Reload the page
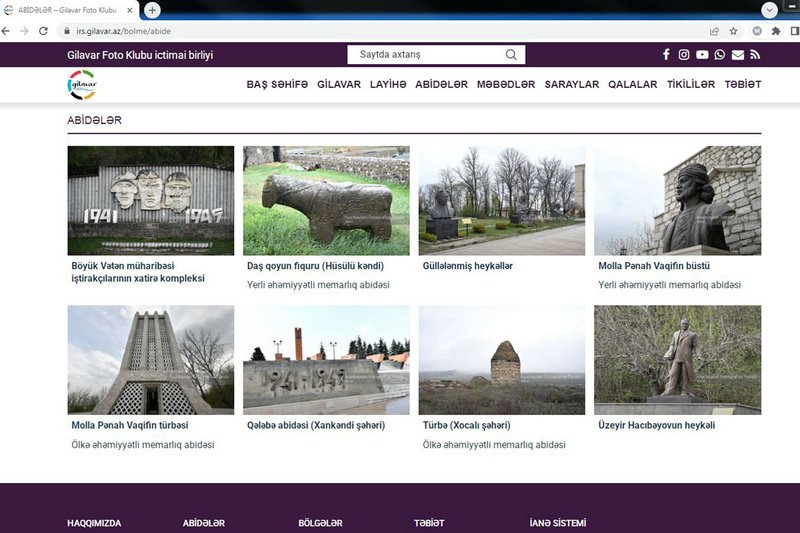Screen dimensions: 800x533 [43, 31]
